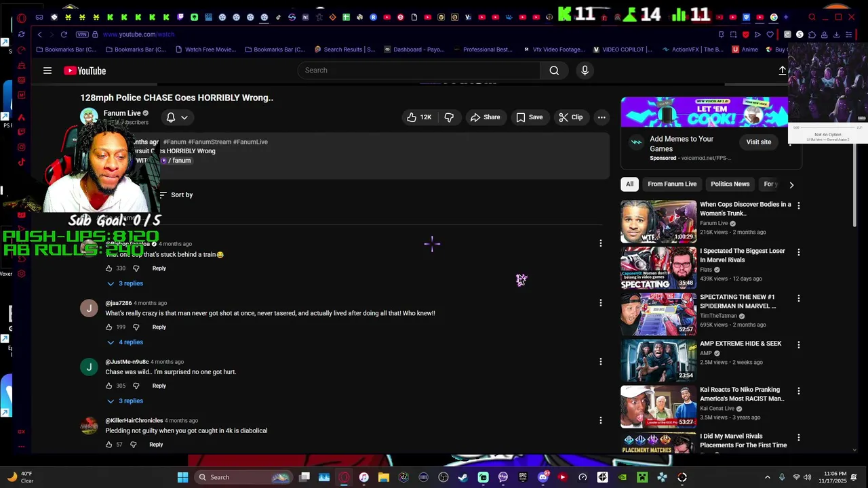The width and height of the screenshot is (868, 488).
Task: Open Watch Free Movie bookmark
Action: [x=205, y=49]
